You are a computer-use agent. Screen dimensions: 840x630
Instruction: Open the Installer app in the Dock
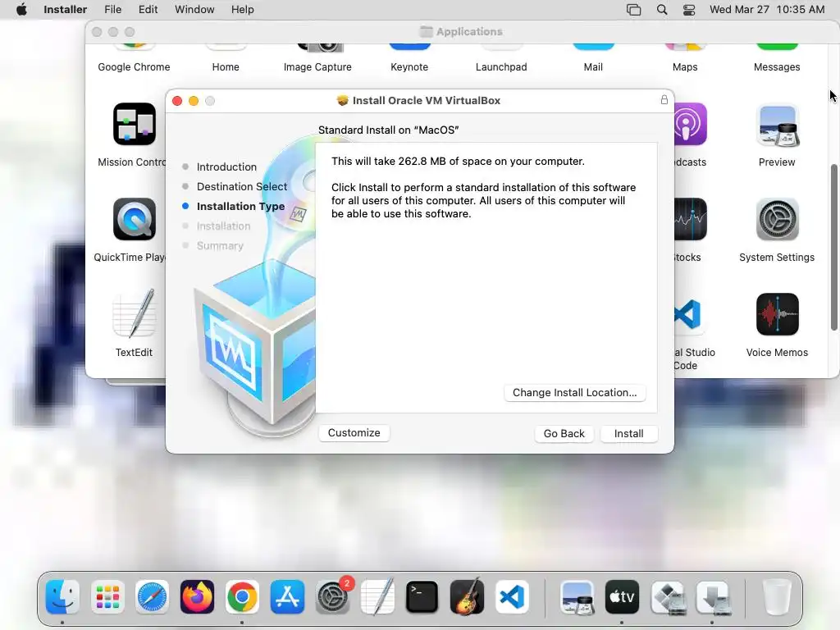pos(713,597)
